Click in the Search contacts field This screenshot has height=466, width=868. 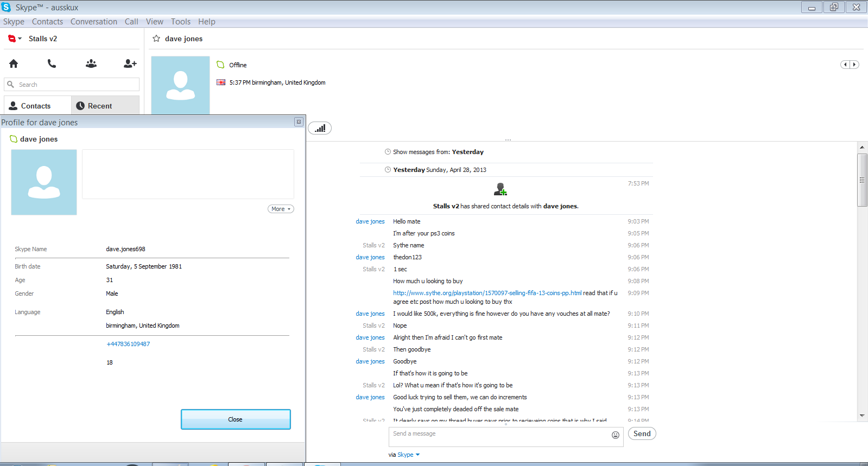[x=72, y=85]
